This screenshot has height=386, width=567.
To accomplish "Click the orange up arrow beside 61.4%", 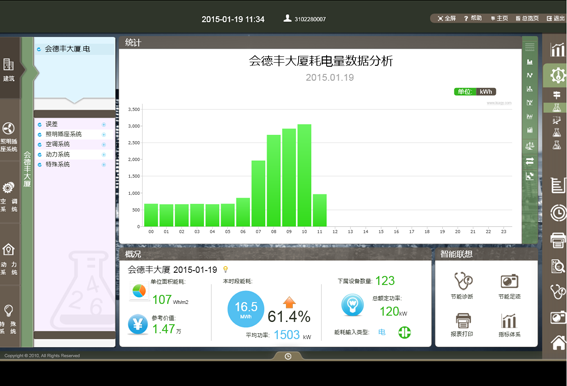I will [x=289, y=302].
